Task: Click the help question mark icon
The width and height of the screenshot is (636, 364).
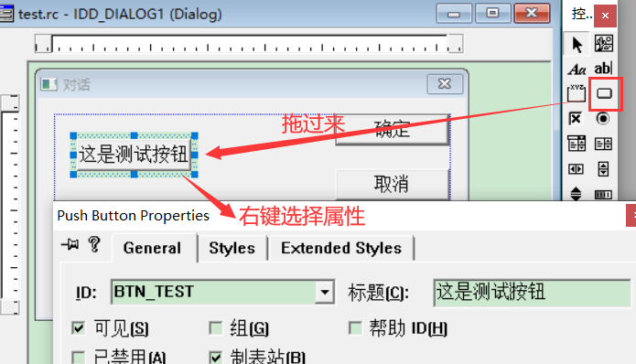Action: 94,244
